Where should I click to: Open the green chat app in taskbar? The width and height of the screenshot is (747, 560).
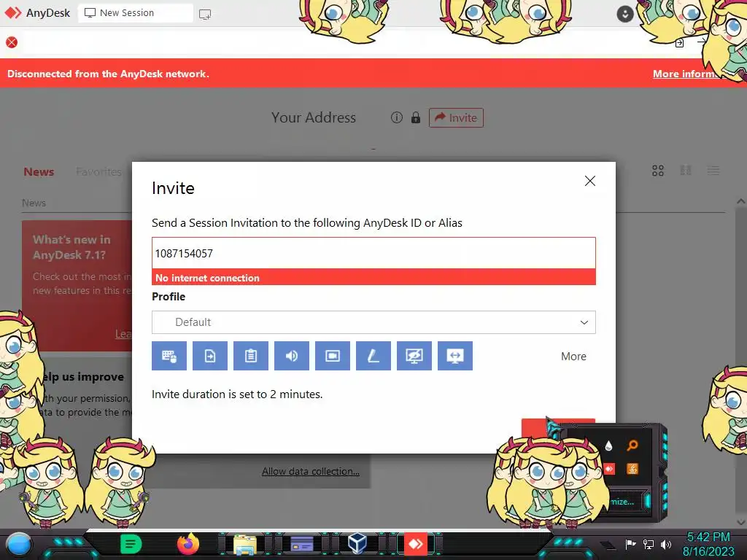point(131,544)
